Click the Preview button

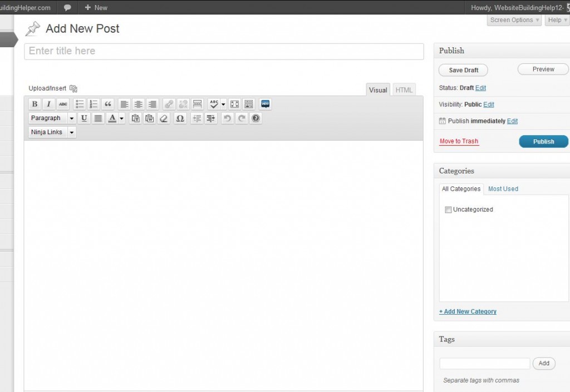tap(543, 70)
